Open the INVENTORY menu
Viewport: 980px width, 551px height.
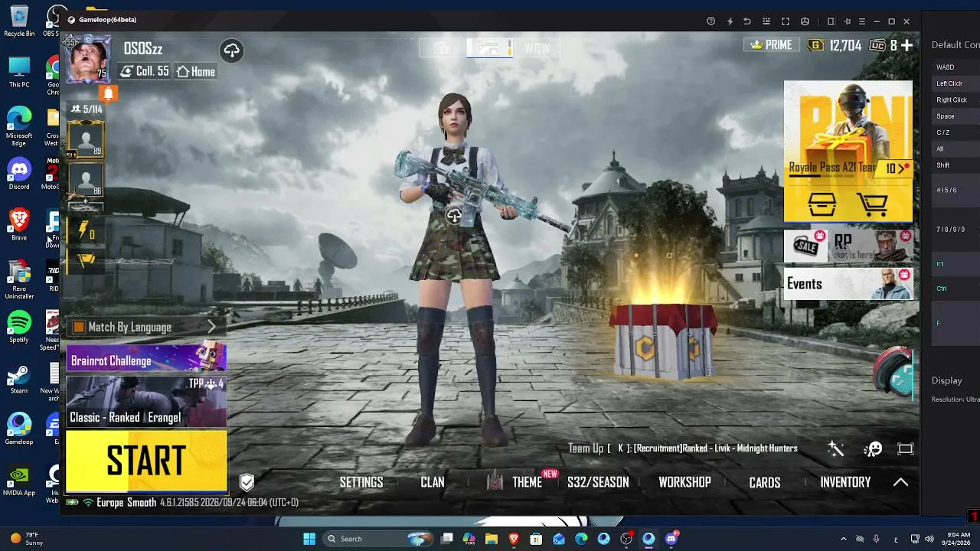845,482
